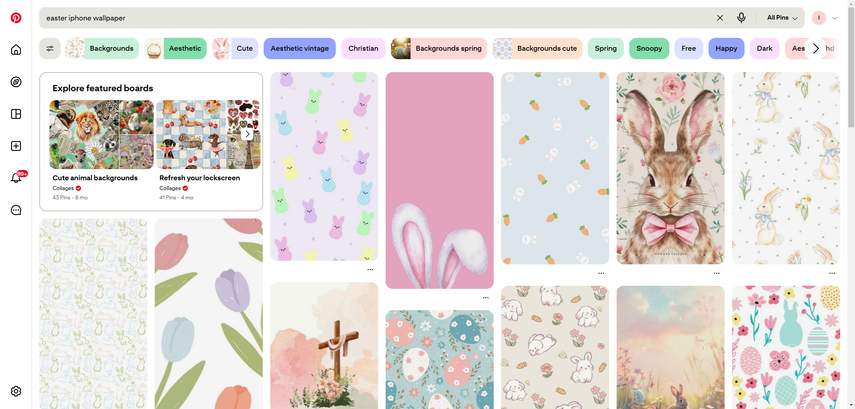Open more options under carrot pattern pin
Screen dimensions: 855x409
click(601, 273)
